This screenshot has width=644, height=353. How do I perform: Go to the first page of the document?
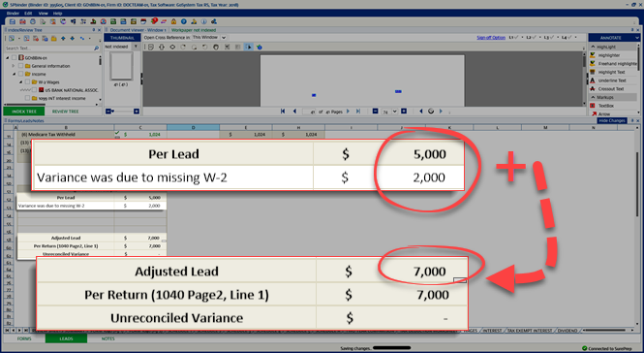tap(283, 112)
